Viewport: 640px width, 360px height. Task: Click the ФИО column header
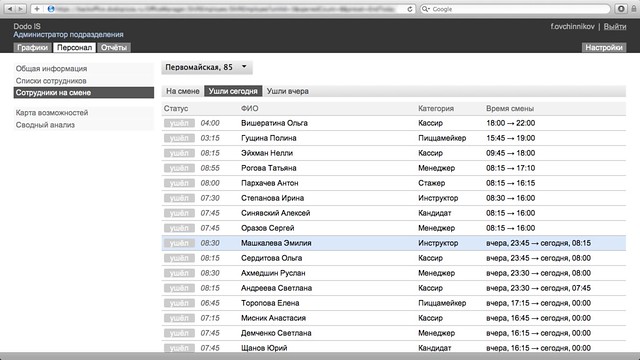click(x=249, y=109)
